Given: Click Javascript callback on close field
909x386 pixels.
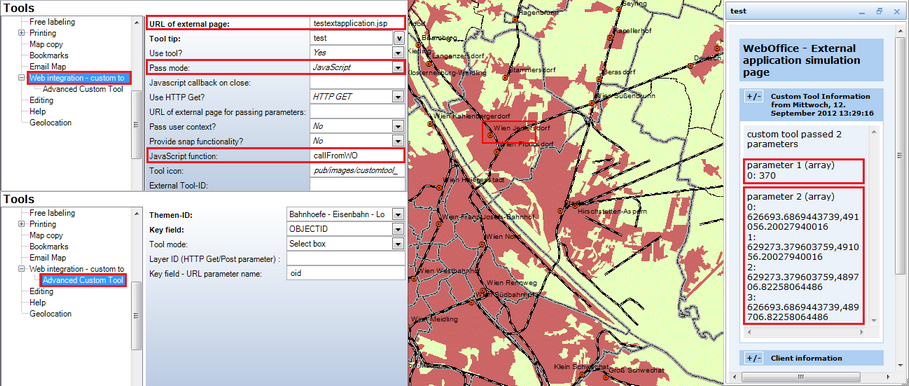Looking at the screenshot, I should (357, 82).
